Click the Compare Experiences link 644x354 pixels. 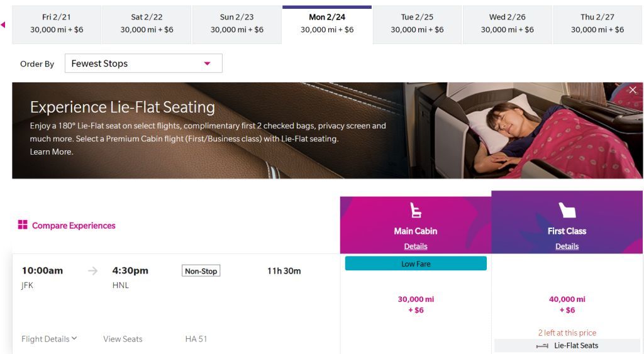pos(74,226)
